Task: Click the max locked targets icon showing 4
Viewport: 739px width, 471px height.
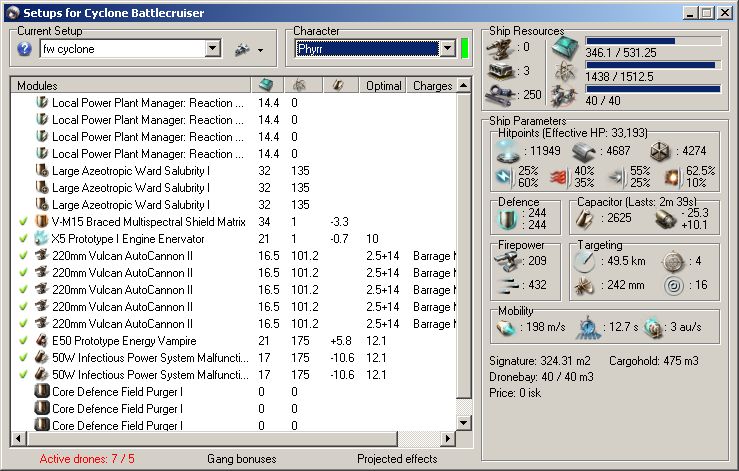Action: click(673, 262)
